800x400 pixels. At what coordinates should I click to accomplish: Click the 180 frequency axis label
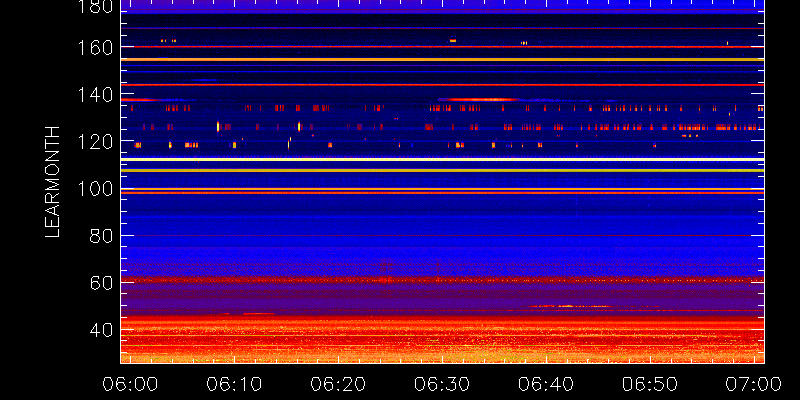[x=95, y=7]
